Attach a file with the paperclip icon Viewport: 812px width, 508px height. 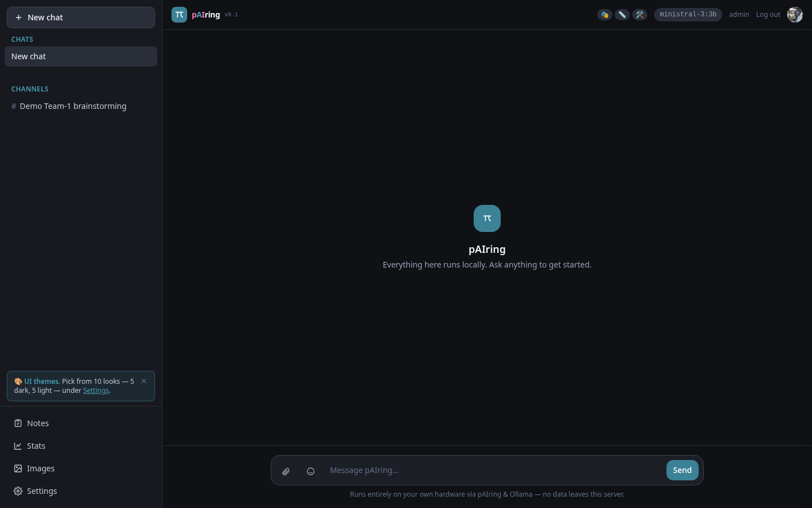[x=286, y=471]
